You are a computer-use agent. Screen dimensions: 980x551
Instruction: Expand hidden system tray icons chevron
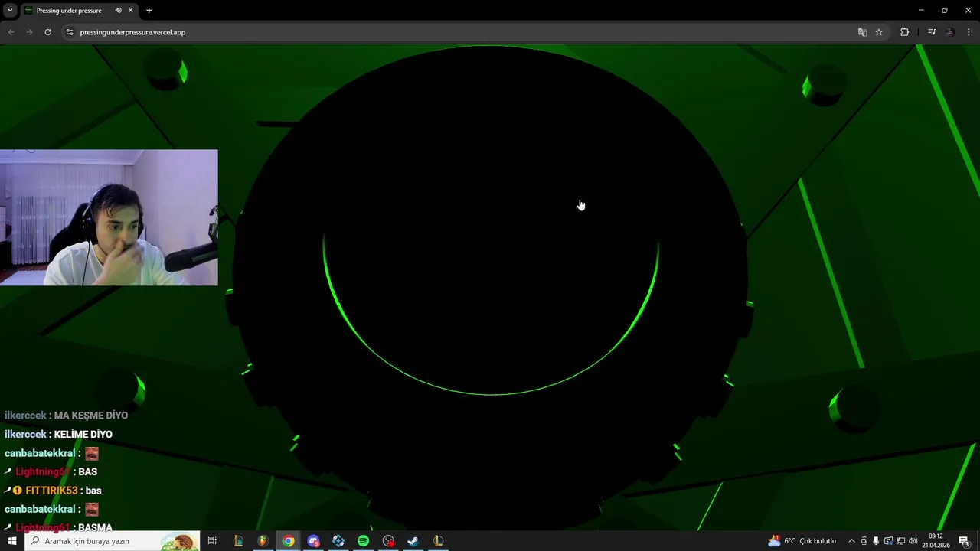[x=851, y=541]
